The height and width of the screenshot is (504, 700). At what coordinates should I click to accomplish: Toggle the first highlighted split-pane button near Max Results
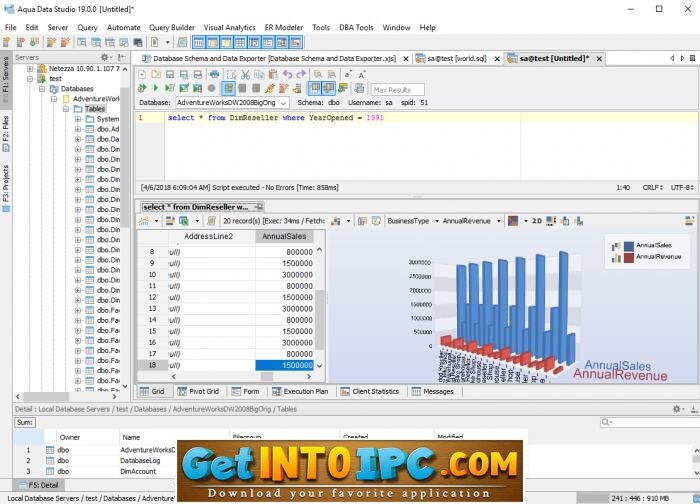tap(315, 88)
